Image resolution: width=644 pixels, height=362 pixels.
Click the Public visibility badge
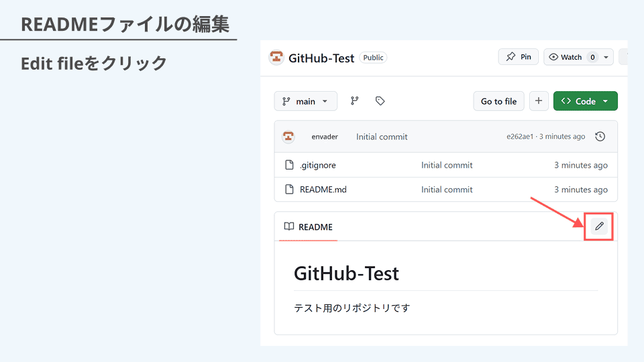pos(373,58)
